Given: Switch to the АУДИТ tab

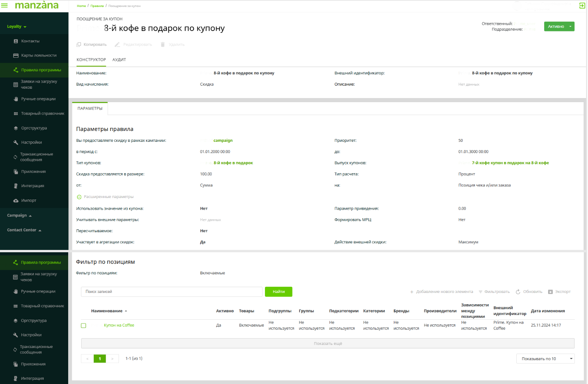Looking at the screenshot, I should (x=119, y=60).
